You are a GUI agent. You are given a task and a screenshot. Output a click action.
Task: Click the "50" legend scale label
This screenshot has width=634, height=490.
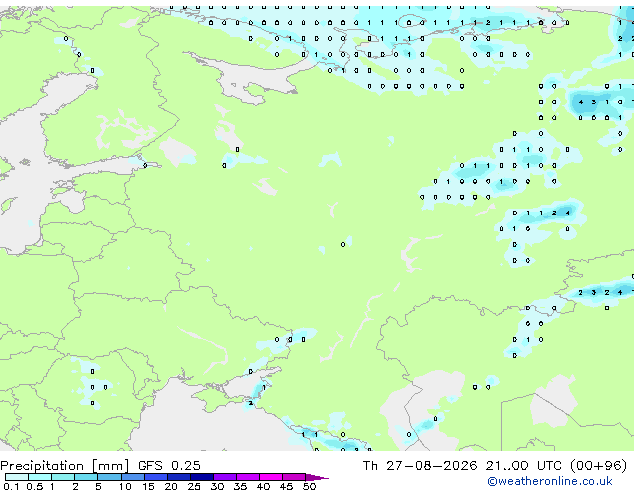(309, 486)
